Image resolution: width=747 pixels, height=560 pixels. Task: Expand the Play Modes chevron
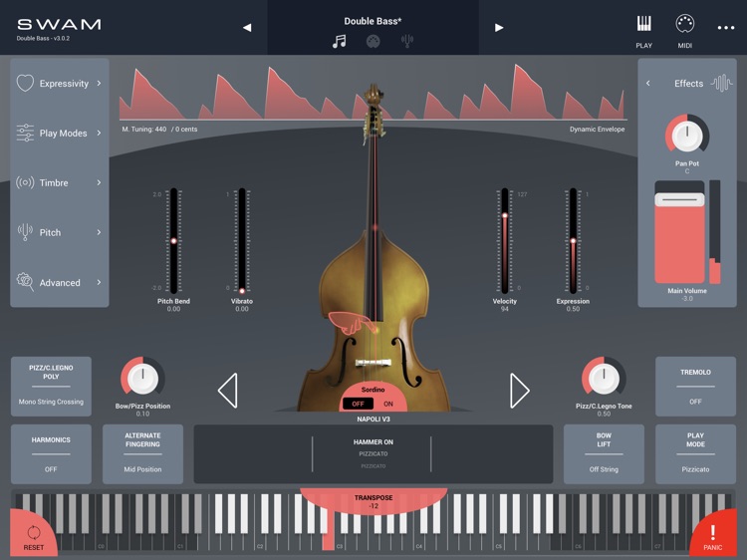(99, 133)
